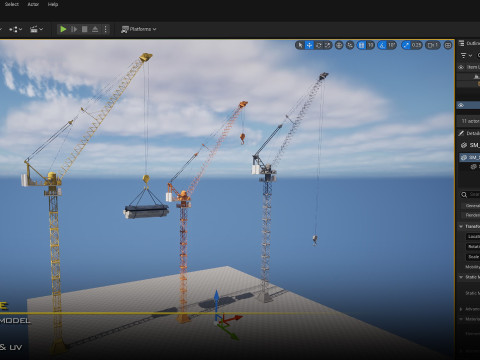Click the Stop simulation button

point(85,29)
